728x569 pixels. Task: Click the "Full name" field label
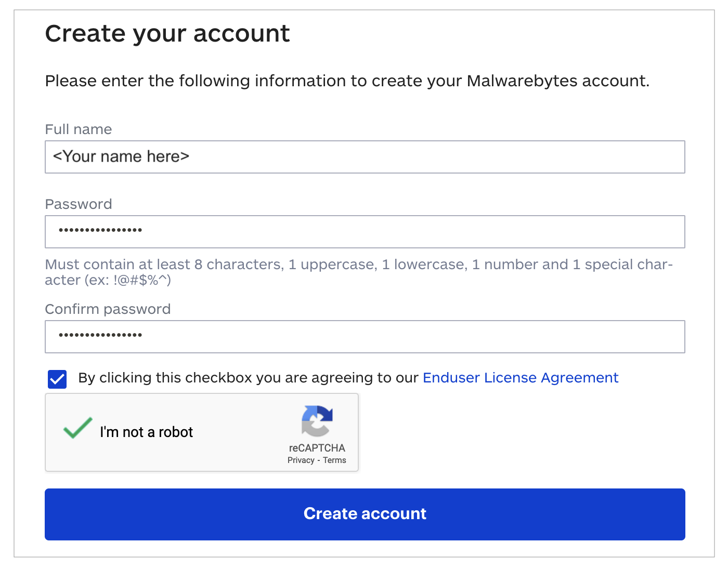coord(79,129)
